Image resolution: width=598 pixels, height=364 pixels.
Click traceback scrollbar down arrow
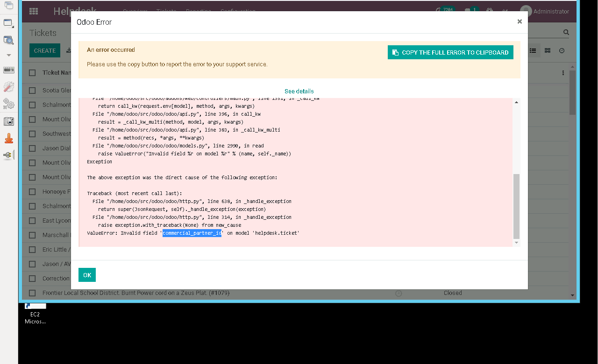516,243
